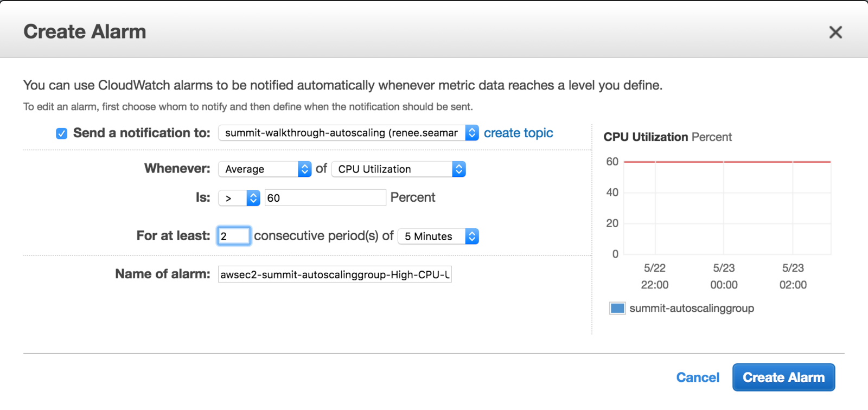Click the arrows icon on 5 Minutes selector
Screen dimensions: 868x410
pos(472,236)
